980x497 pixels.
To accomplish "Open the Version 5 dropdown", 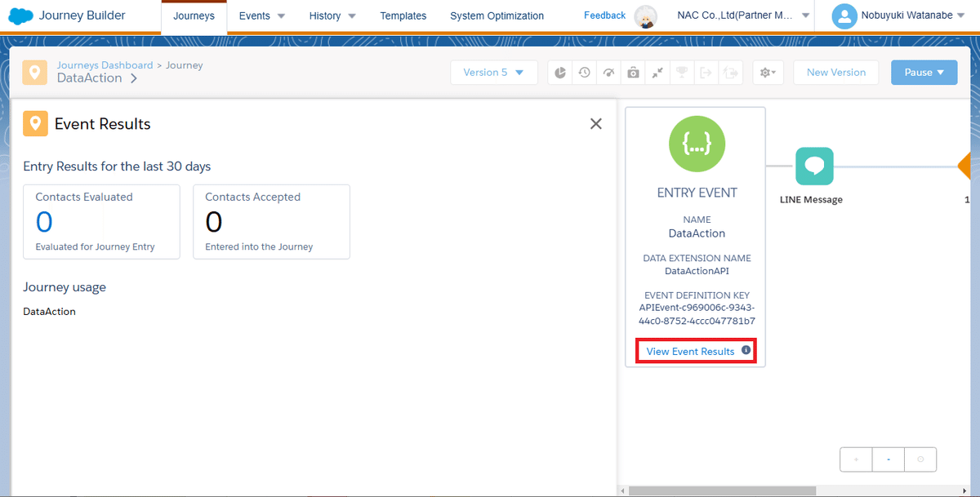I will click(x=494, y=73).
